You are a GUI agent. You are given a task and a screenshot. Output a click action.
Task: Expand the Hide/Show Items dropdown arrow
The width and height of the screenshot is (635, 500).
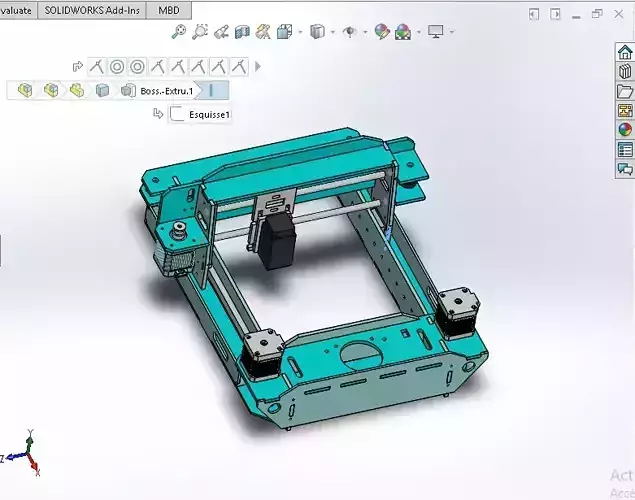(x=365, y=32)
